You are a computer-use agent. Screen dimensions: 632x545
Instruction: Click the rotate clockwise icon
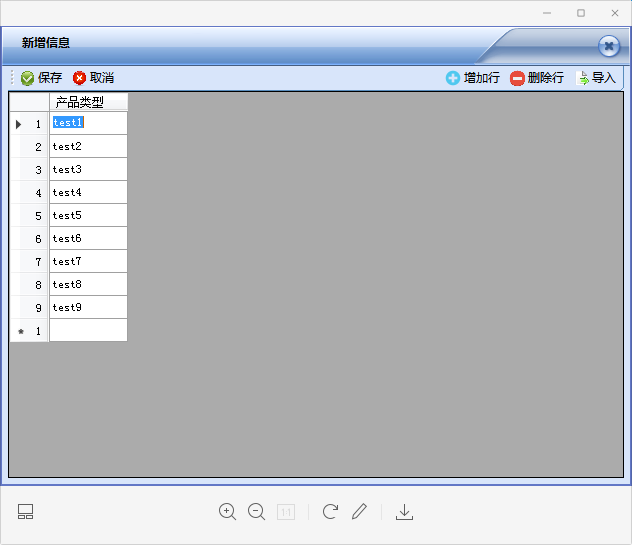330,512
